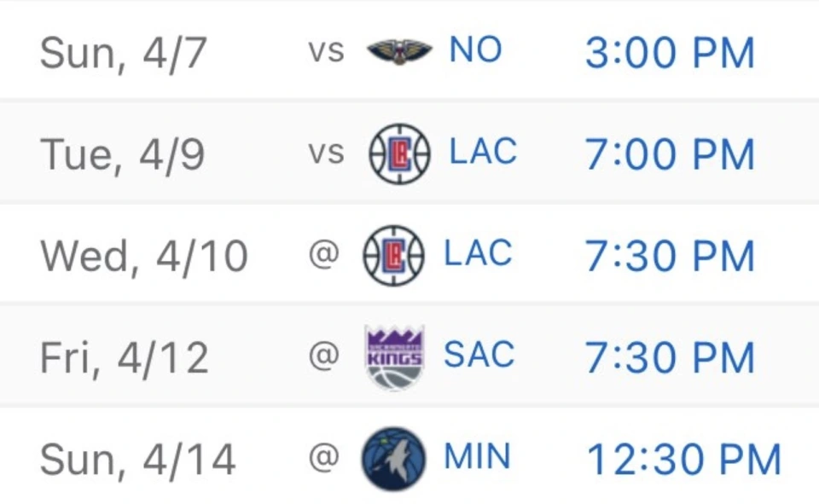Click the Tue, 4/9 date
The width and height of the screenshot is (819, 504).
coord(122,155)
